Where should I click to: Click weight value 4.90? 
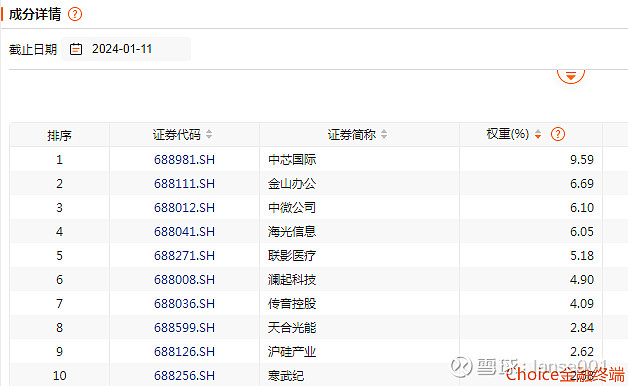click(582, 280)
